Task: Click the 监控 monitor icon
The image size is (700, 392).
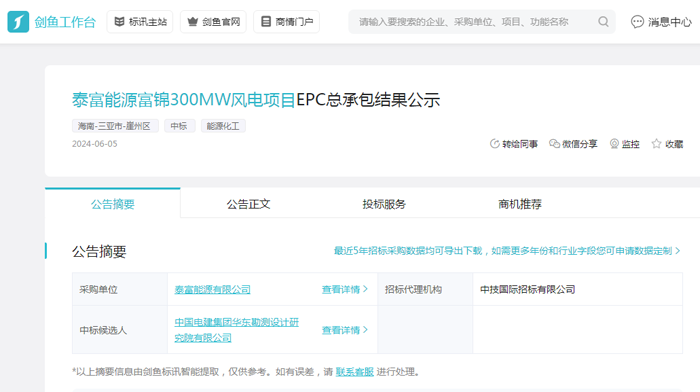Action: [614, 144]
